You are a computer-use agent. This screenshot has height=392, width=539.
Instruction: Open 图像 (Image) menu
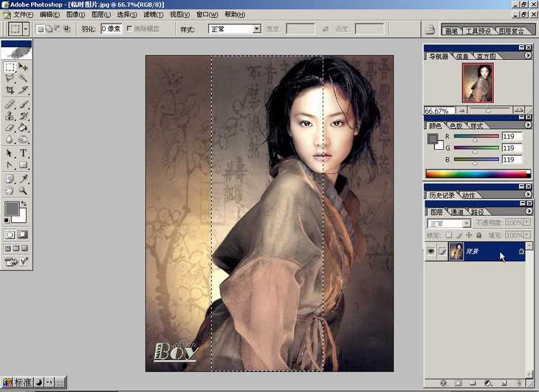pyautogui.click(x=75, y=15)
